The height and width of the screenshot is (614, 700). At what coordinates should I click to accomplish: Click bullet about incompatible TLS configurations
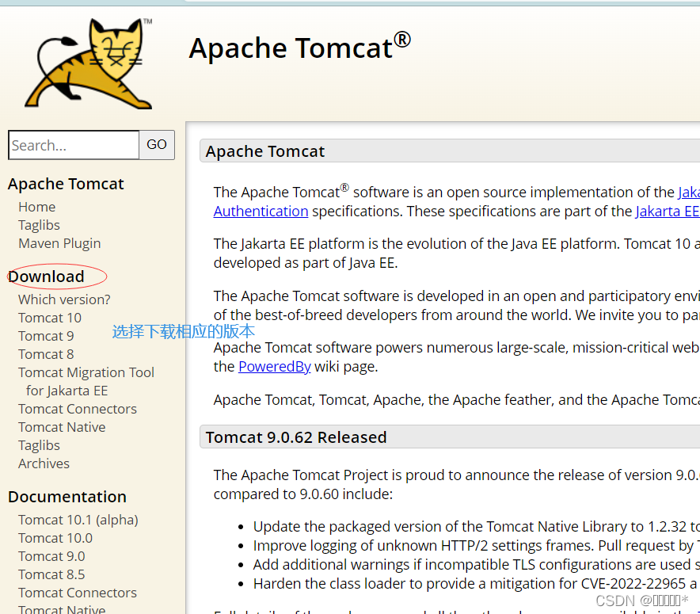pos(476,564)
